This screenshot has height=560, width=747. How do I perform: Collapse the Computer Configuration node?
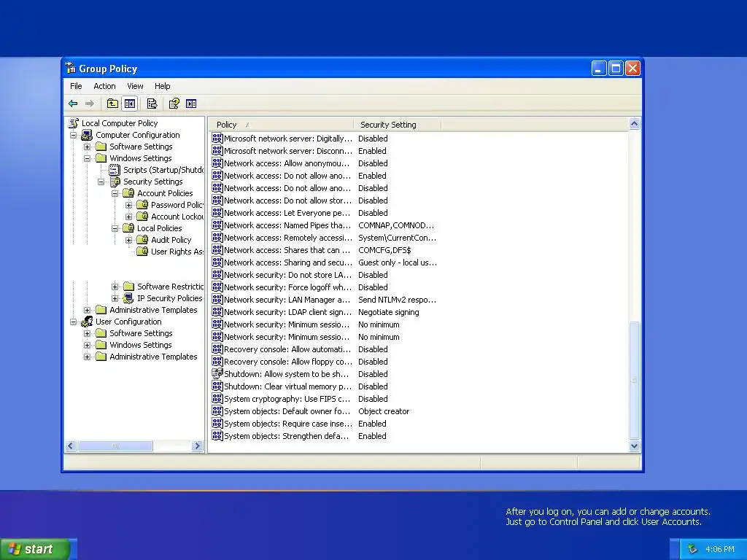74,135
